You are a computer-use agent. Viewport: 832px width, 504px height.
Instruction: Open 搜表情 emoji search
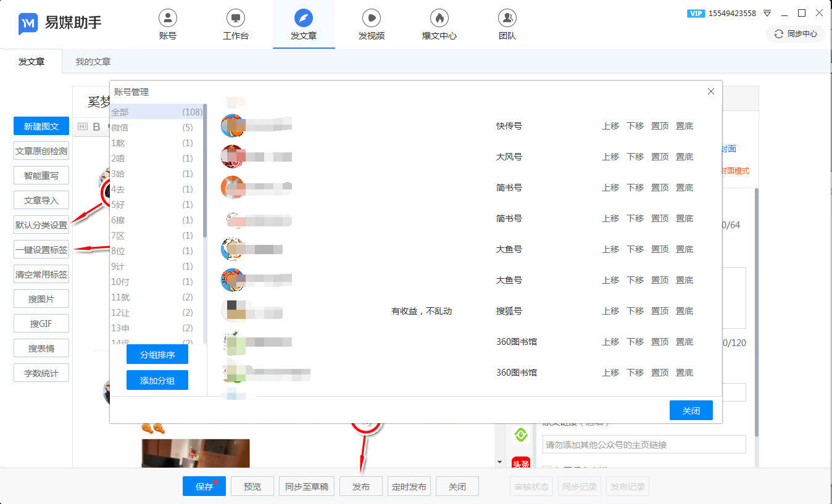[41, 349]
